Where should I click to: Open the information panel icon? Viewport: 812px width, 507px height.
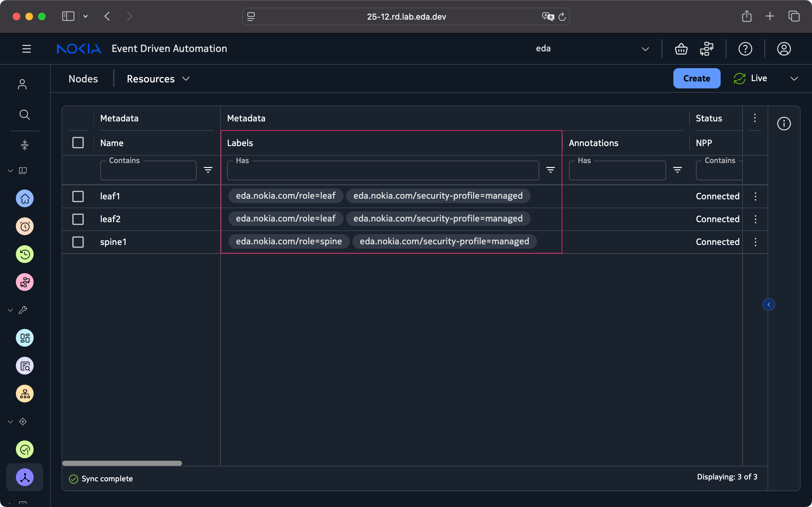(784, 124)
